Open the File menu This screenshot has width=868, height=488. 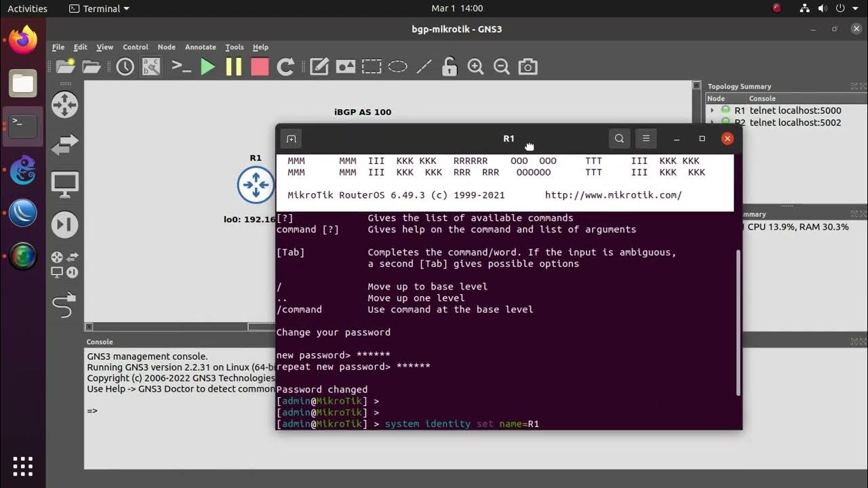pyautogui.click(x=58, y=47)
